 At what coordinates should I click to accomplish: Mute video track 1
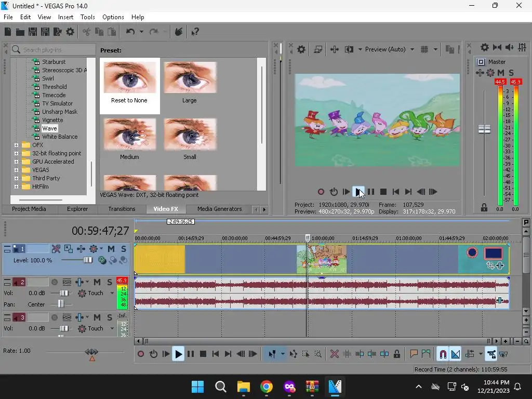[x=111, y=249]
